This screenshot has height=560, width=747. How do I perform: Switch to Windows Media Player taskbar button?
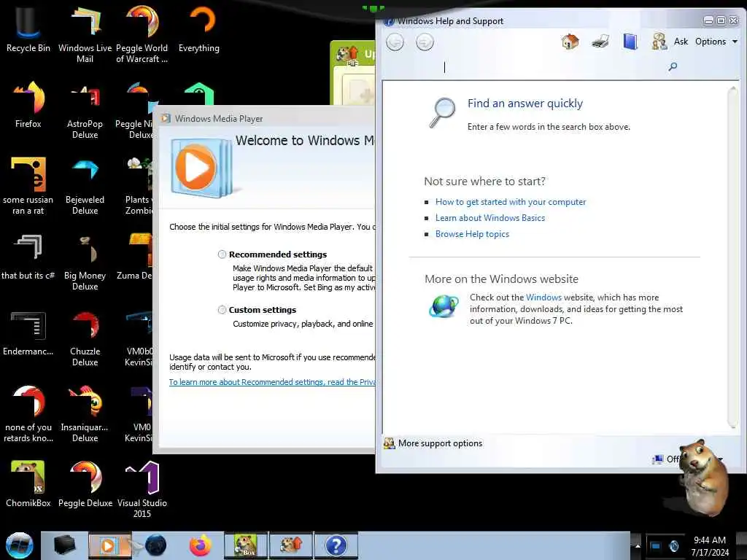pos(109,545)
